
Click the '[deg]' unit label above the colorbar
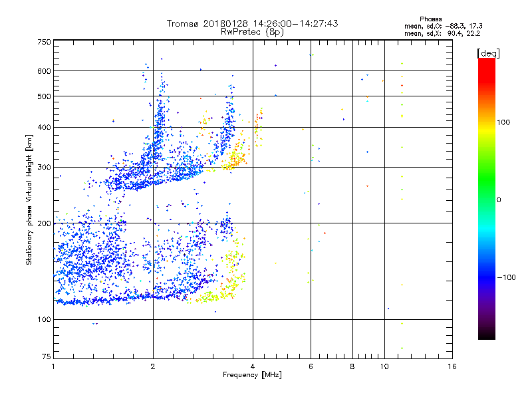click(488, 53)
